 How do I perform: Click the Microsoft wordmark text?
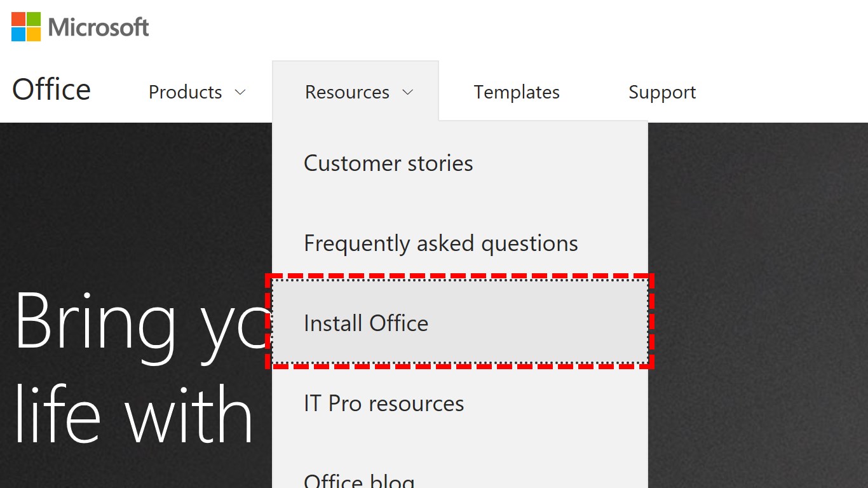(x=98, y=27)
